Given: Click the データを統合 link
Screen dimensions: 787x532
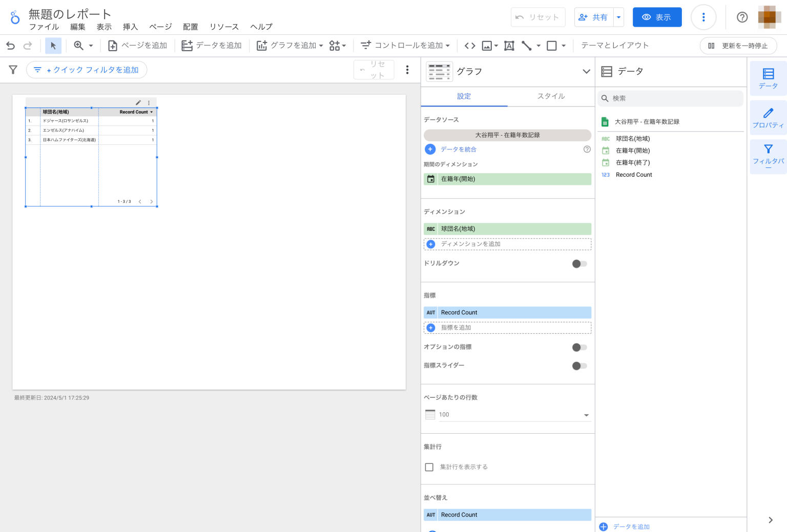Looking at the screenshot, I should [x=459, y=149].
